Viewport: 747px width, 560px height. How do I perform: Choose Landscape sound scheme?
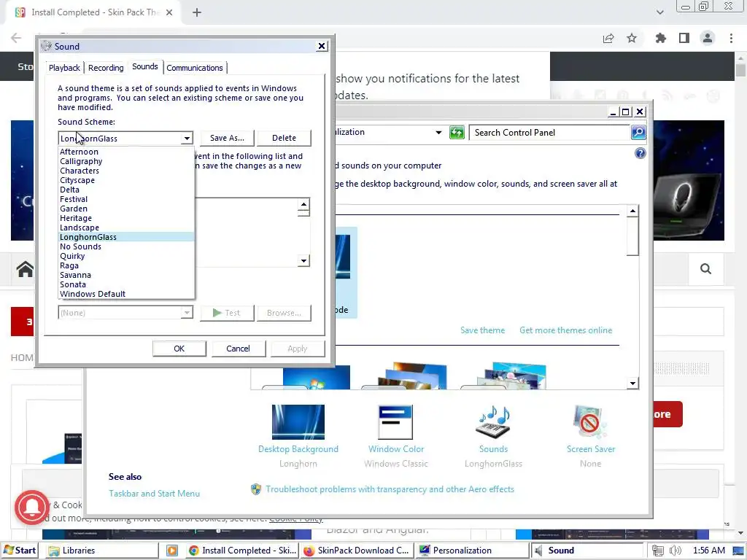(126, 227)
